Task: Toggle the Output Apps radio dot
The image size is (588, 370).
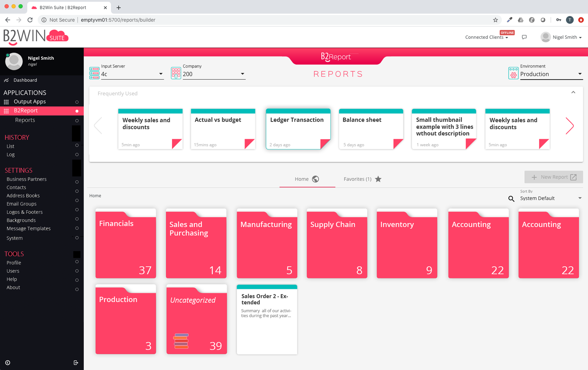Action: 77,102
